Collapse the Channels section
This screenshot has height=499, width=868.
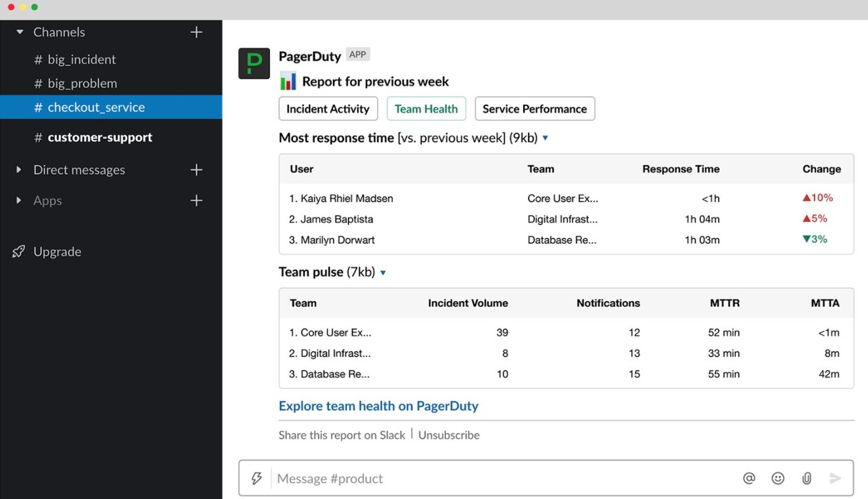pyautogui.click(x=18, y=32)
